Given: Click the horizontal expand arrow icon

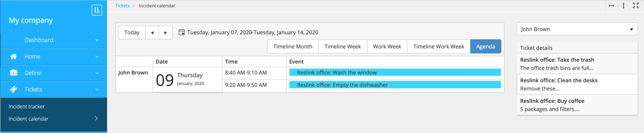Looking at the screenshot, I should tap(611, 6).
